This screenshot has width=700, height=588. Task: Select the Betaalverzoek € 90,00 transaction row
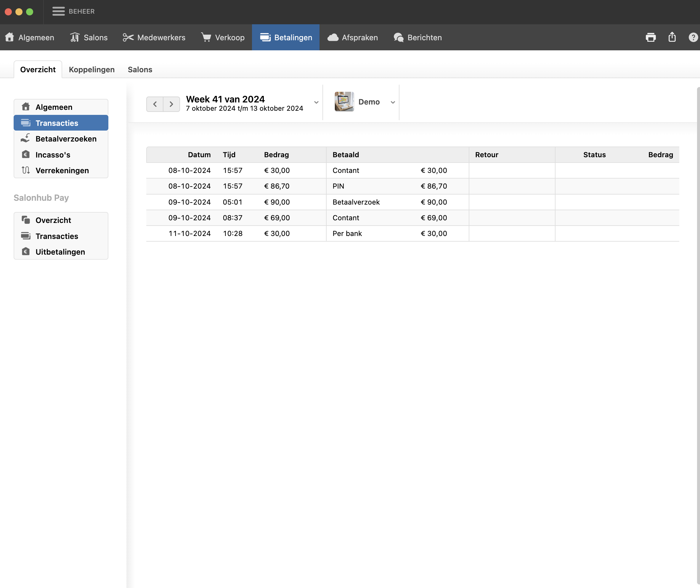point(356,202)
